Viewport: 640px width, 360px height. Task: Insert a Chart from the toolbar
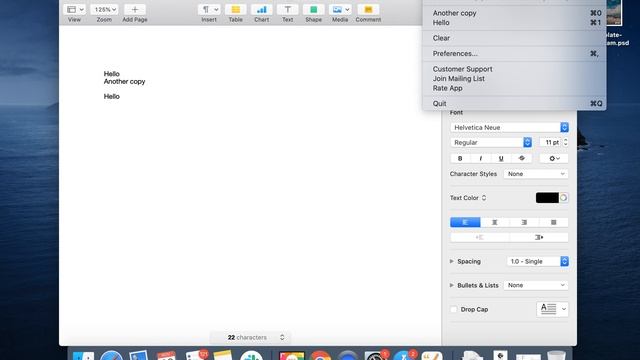click(x=262, y=9)
